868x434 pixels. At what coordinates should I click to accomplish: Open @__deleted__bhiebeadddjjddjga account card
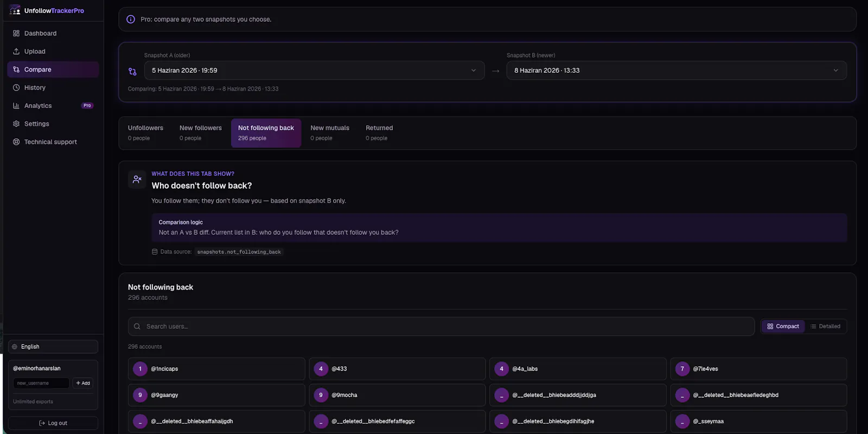point(578,395)
